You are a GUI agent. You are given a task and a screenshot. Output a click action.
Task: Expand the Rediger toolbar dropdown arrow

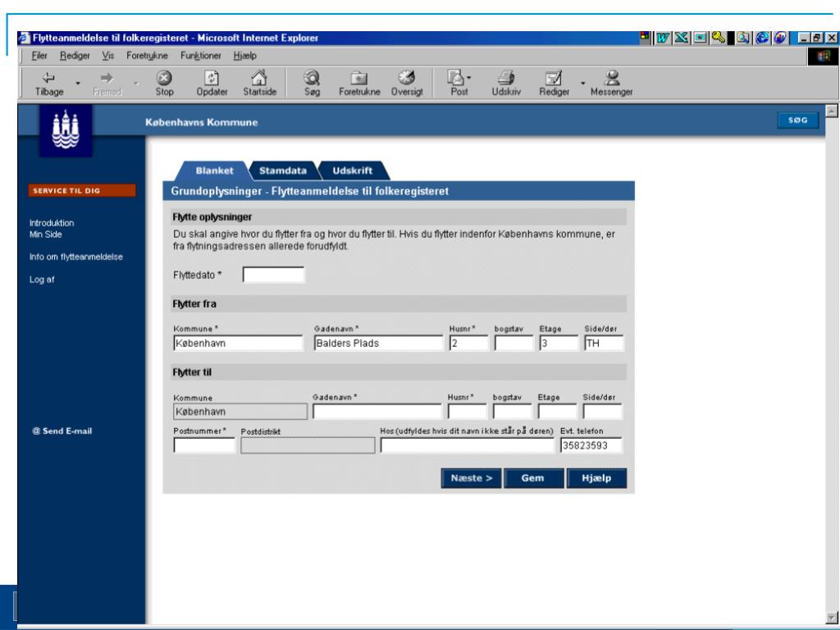click(583, 84)
